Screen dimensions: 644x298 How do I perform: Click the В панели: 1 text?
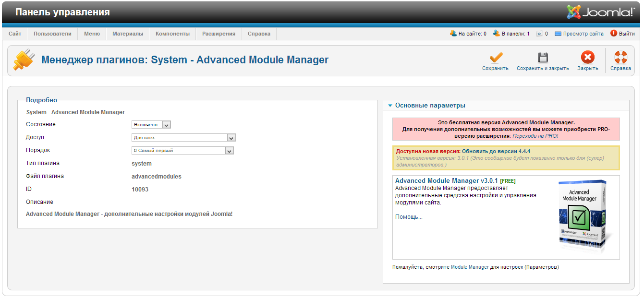click(x=516, y=34)
